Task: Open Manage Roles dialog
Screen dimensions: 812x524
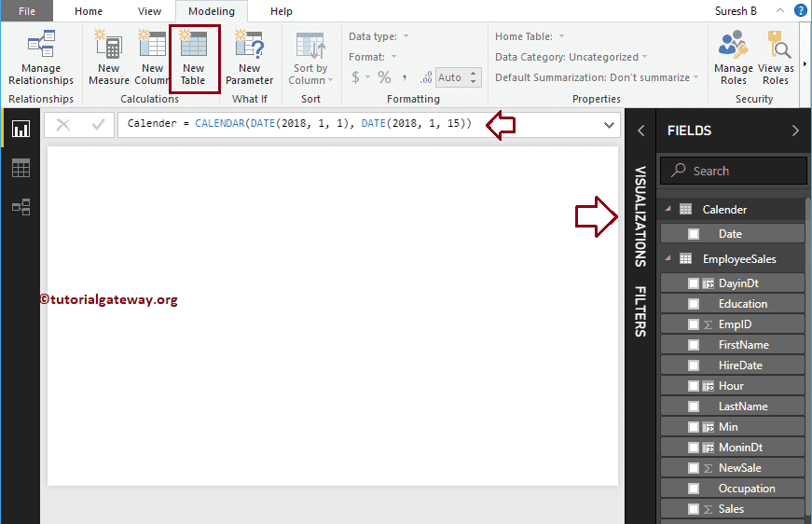Action: [734, 58]
